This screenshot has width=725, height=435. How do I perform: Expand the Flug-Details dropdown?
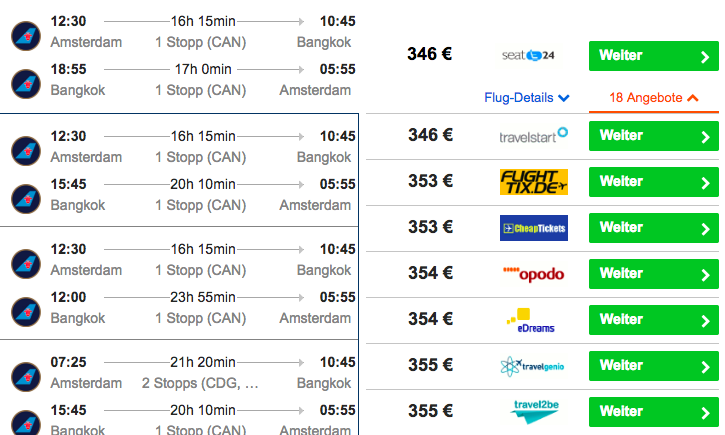click(527, 98)
